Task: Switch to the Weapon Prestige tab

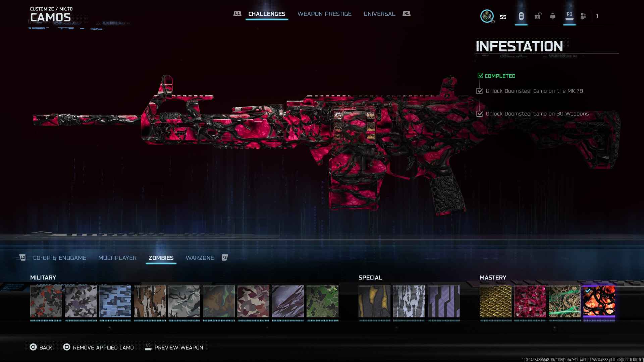Action: pos(324,14)
